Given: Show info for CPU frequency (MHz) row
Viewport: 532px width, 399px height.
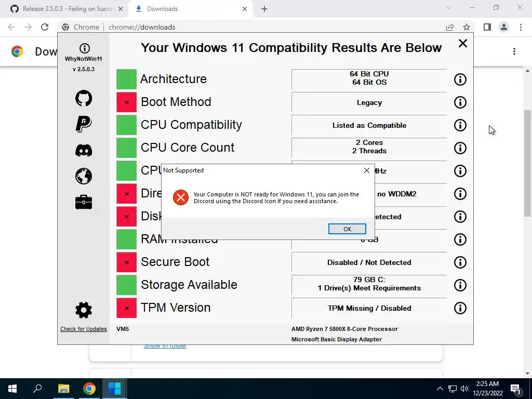Looking at the screenshot, I should pyautogui.click(x=460, y=170).
